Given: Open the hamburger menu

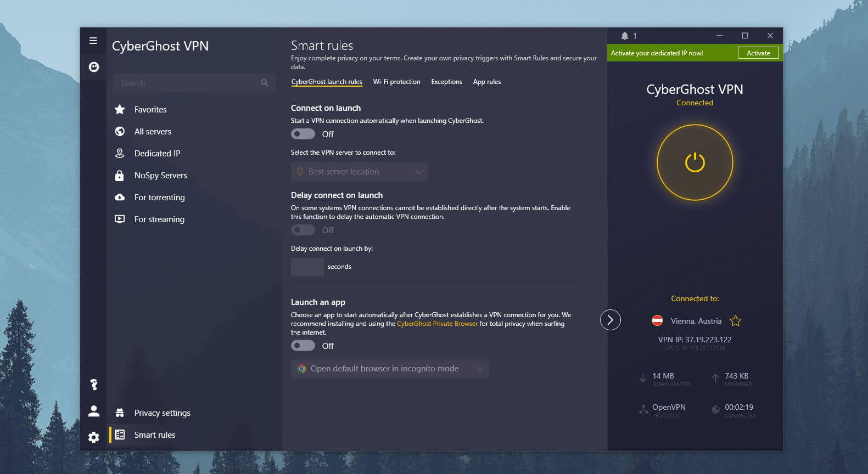Looking at the screenshot, I should pyautogui.click(x=93, y=41).
